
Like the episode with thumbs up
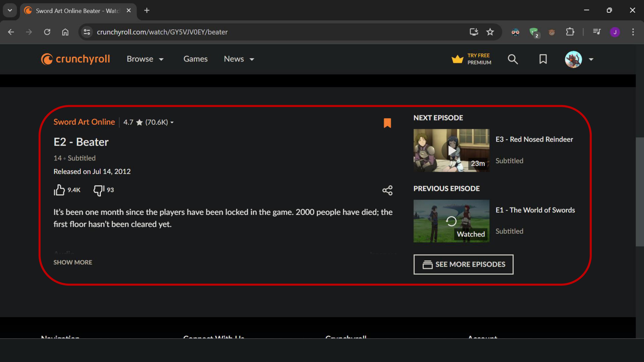[59, 190]
